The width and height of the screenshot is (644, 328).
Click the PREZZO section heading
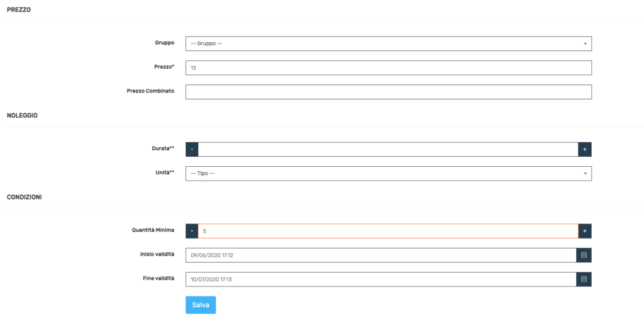click(19, 9)
